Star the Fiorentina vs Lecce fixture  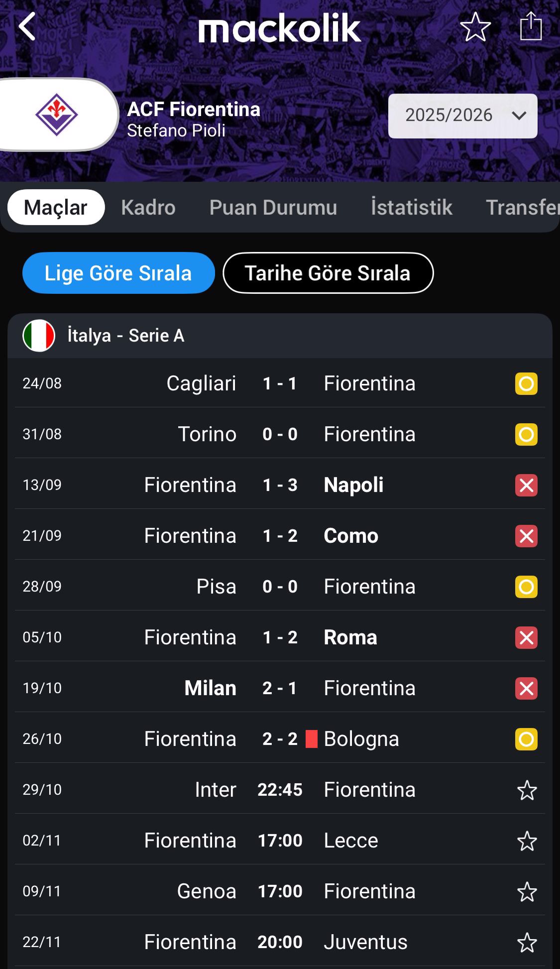tap(527, 841)
